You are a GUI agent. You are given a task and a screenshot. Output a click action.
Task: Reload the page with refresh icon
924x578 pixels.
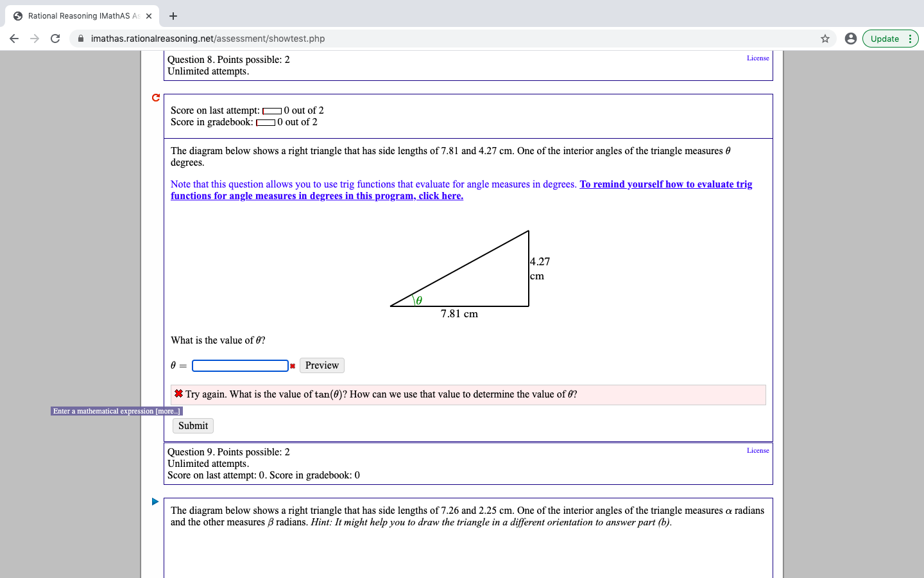click(x=55, y=39)
